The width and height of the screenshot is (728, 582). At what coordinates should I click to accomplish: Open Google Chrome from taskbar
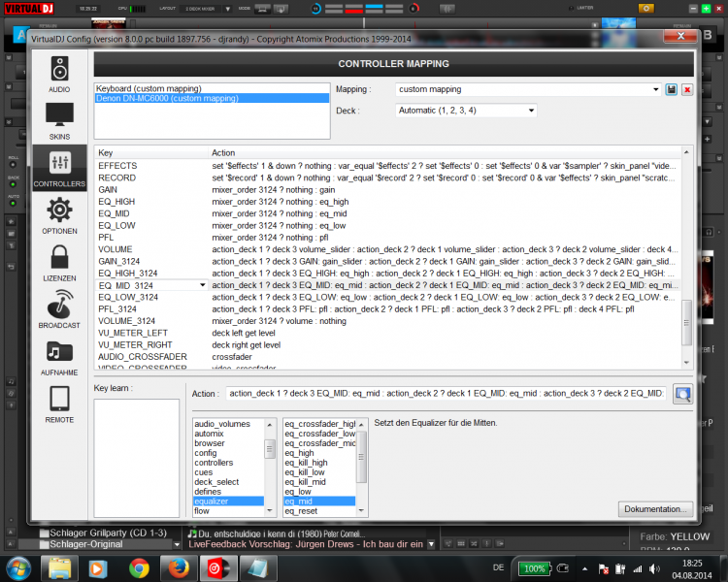[139, 568]
